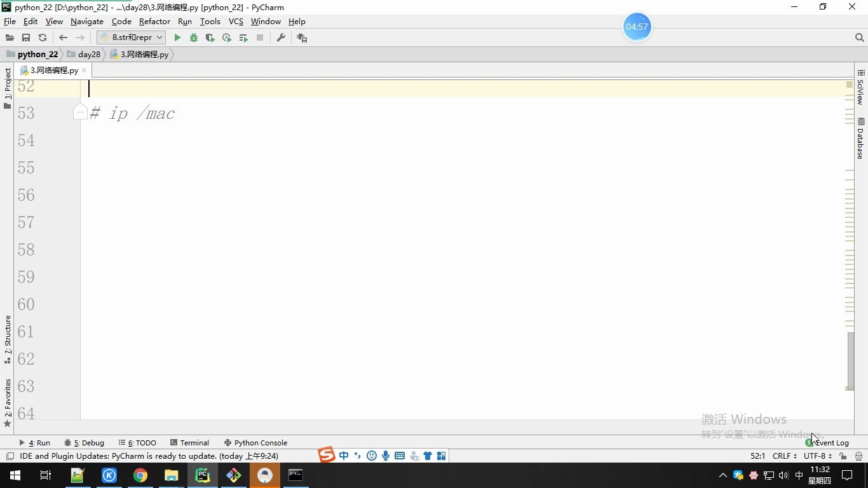
Task: Navigate forward with the right arrow
Action: click(80, 37)
